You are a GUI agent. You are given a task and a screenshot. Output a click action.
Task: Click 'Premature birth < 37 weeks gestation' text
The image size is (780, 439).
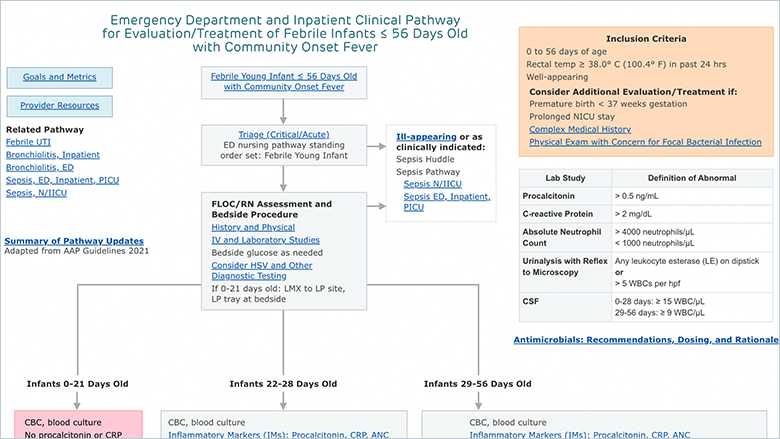point(608,104)
